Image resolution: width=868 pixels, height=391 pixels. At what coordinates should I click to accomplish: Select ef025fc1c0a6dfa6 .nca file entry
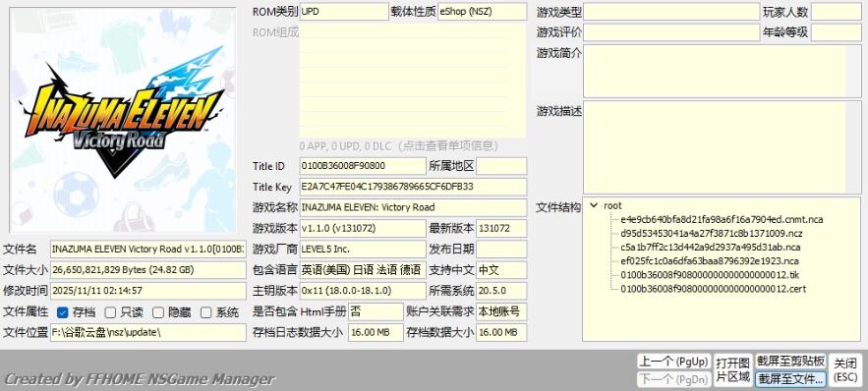click(x=709, y=261)
